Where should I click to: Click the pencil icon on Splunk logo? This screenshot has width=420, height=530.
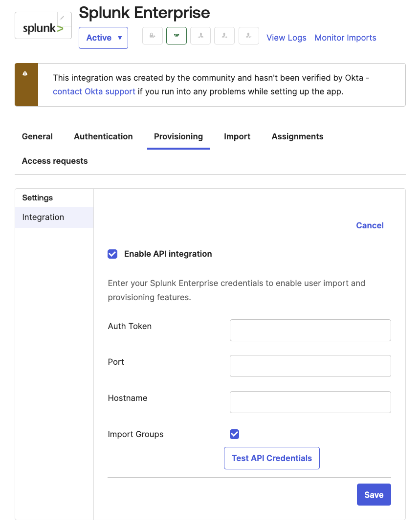pyautogui.click(x=62, y=18)
